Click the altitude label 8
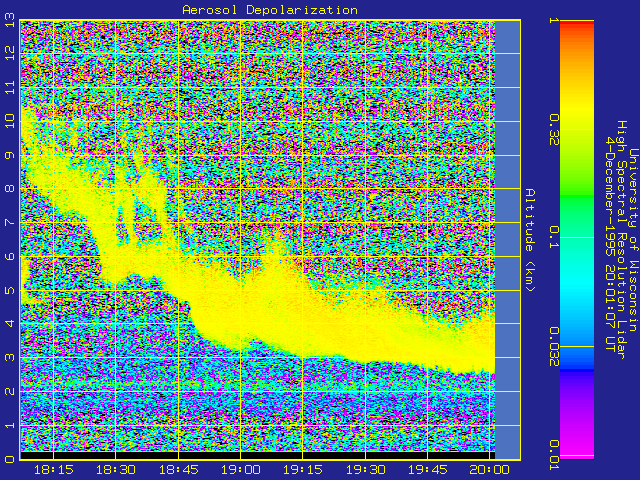640x480 pixels. pos(10,189)
